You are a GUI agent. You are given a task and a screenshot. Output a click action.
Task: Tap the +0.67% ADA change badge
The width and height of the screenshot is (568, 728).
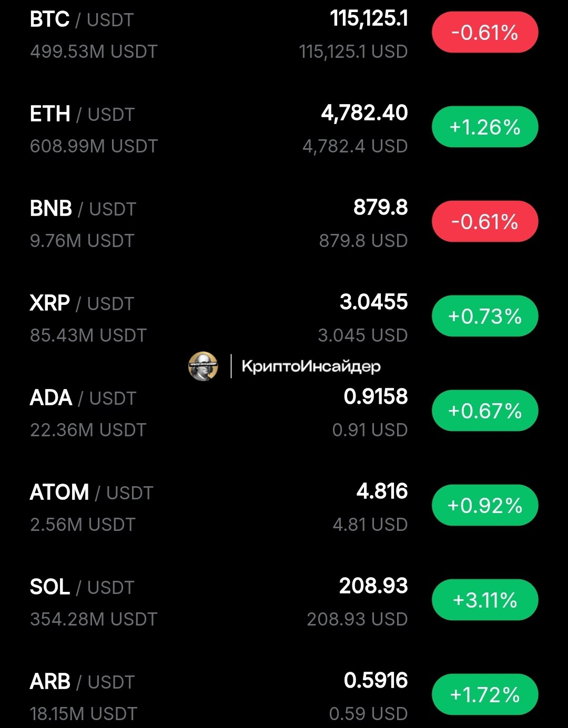pos(485,411)
